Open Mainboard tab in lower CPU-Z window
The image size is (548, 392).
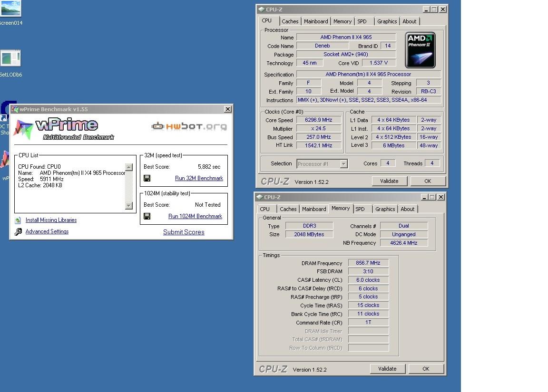click(314, 209)
